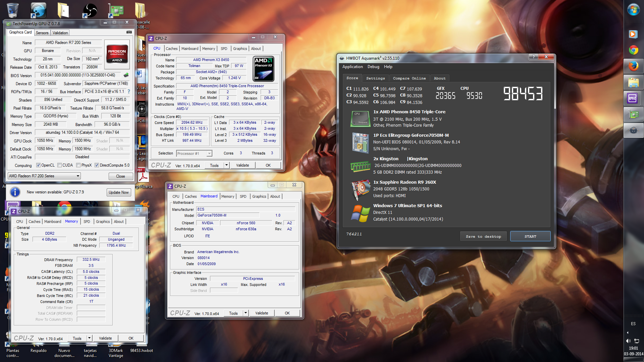
Task: Click the Windows Start orb
Action: [x=633, y=10]
